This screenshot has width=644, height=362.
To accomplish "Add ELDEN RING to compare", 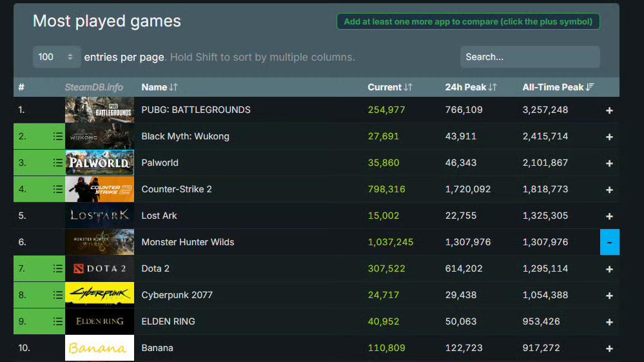I will [x=609, y=322].
